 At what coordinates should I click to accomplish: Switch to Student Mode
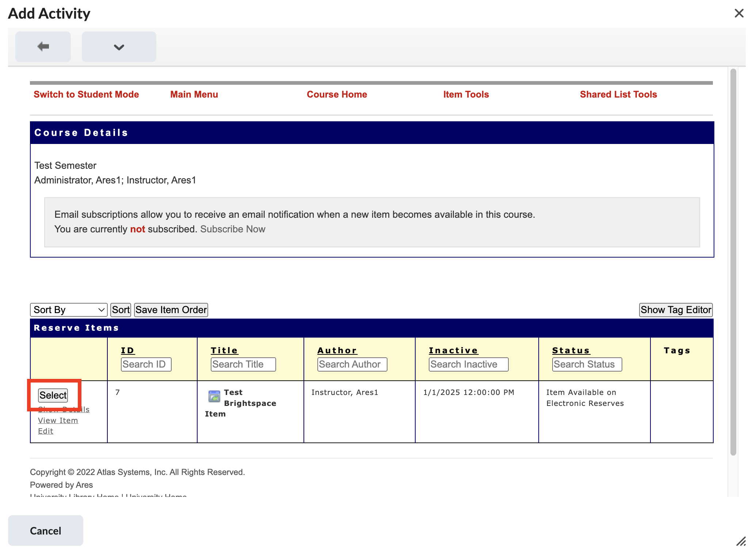pos(86,94)
